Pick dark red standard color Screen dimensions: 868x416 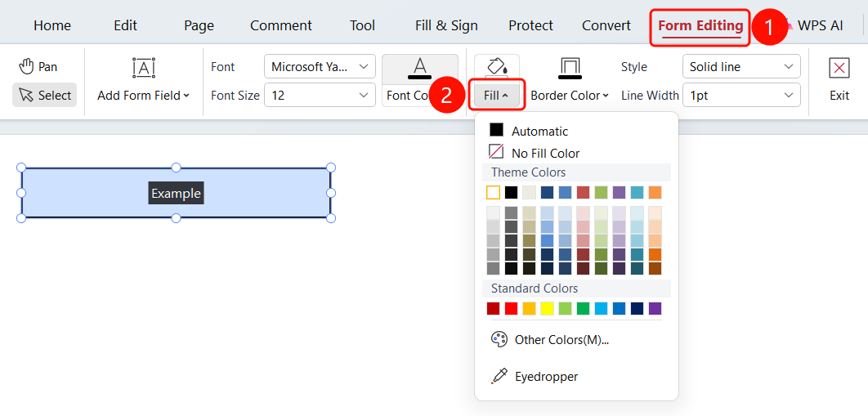click(x=493, y=309)
